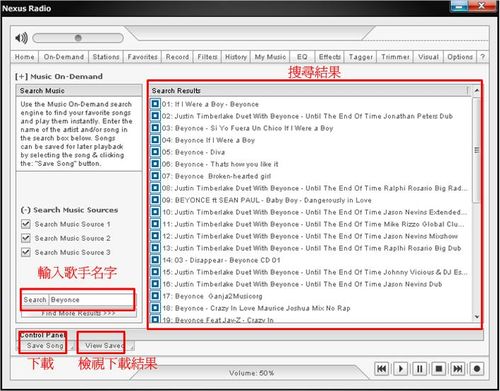Open the History tab

click(x=236, y=57)
